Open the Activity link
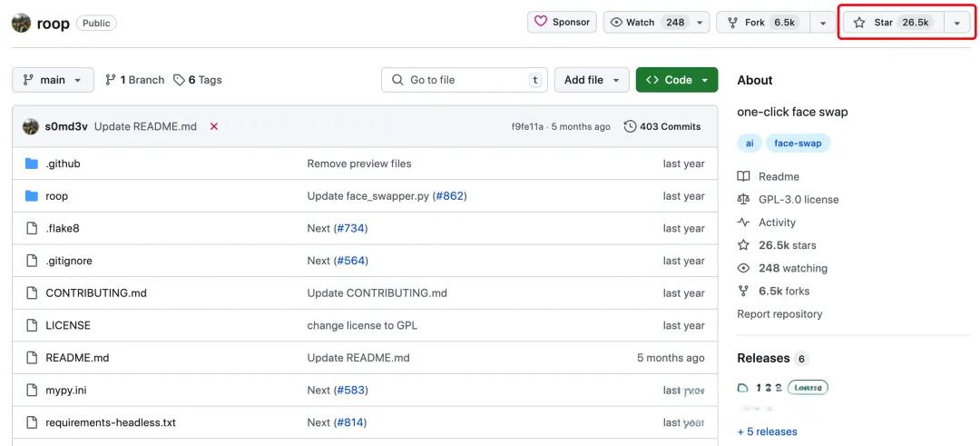Screen dimensions: 980x446 pos(767,222)
